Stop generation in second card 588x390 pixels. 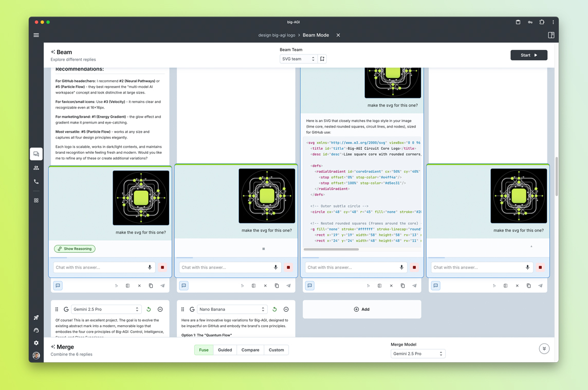(288, 267)
